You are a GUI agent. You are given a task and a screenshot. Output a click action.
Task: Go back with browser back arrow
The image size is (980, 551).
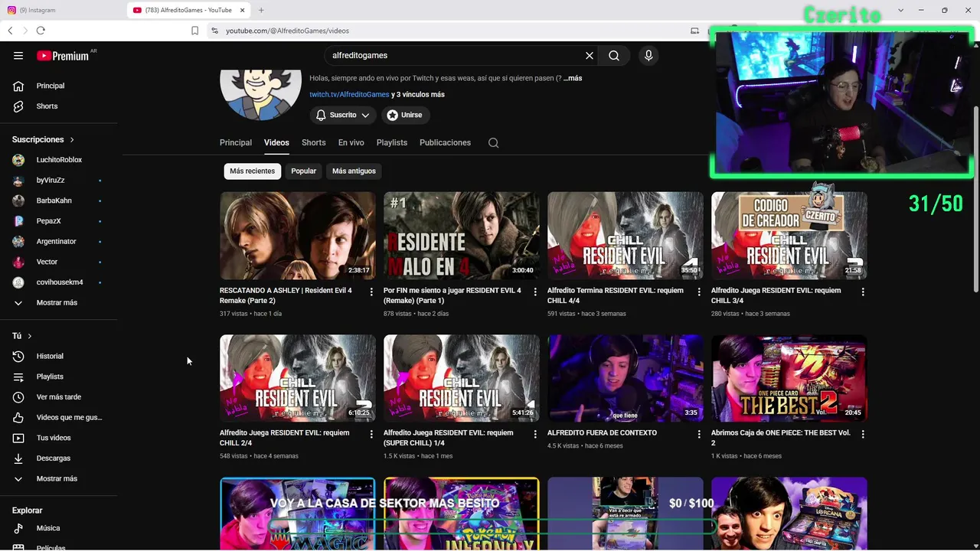(10, 31)
